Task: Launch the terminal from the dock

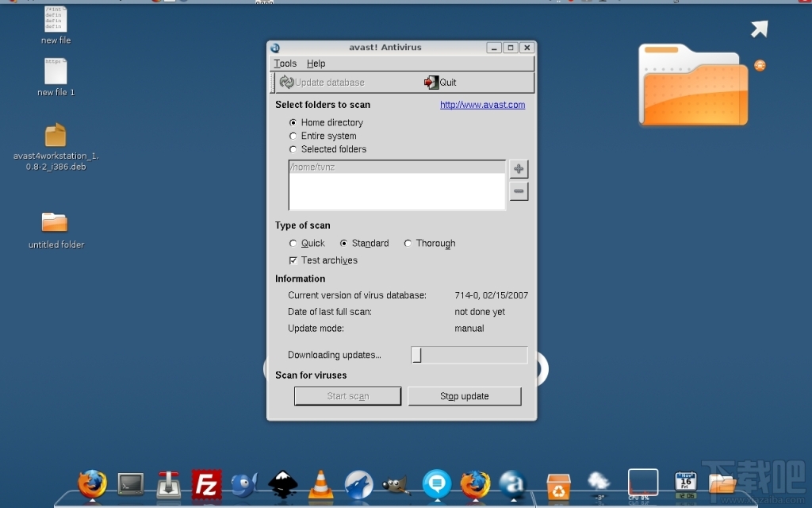Action: point(131,484)
